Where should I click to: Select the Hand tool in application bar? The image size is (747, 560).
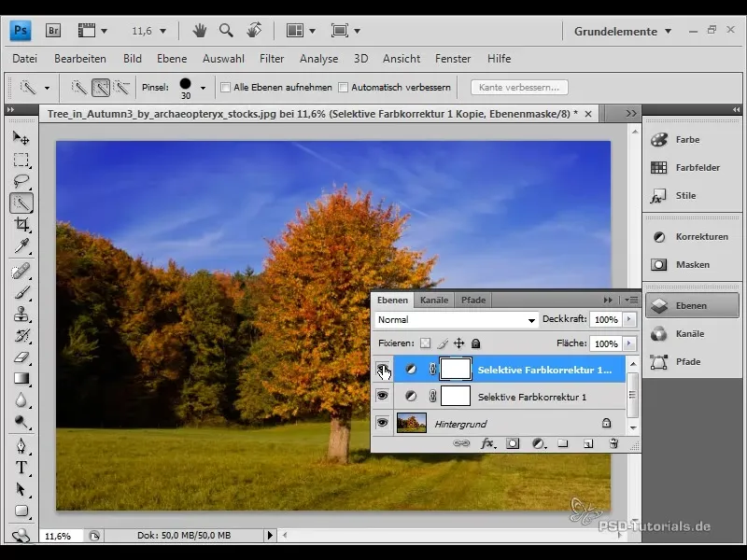200,31
